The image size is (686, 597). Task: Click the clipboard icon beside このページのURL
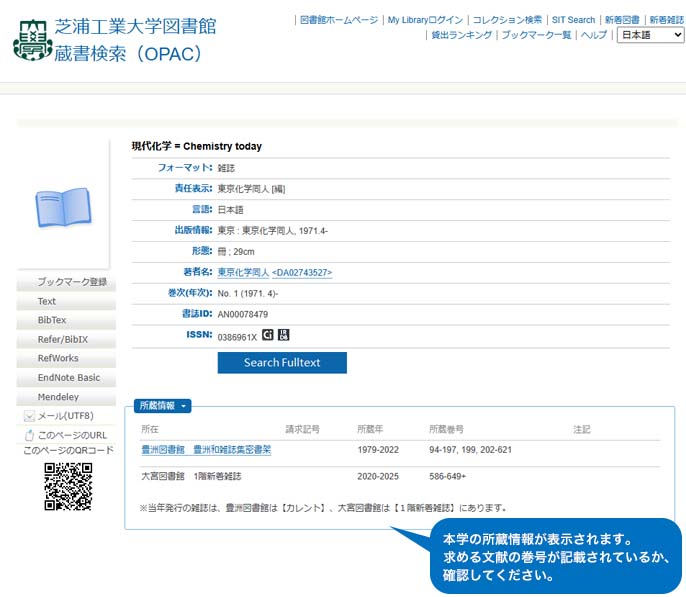(29, 435)
